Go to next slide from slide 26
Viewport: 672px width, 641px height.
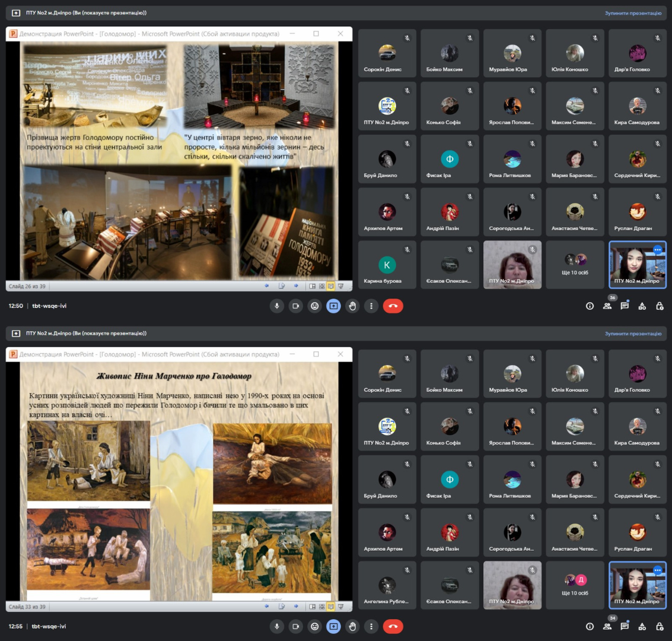click(x=296, y=286)
